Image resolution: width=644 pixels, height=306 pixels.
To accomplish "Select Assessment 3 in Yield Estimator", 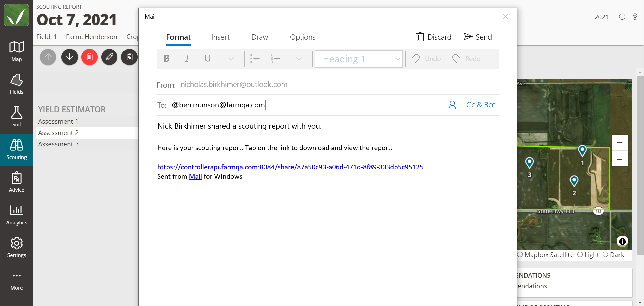I will pos(87,144).
